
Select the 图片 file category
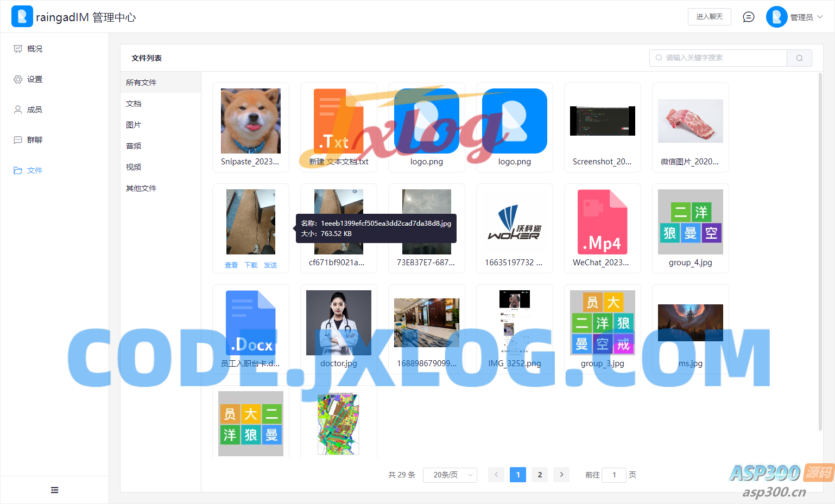(134, 125)
